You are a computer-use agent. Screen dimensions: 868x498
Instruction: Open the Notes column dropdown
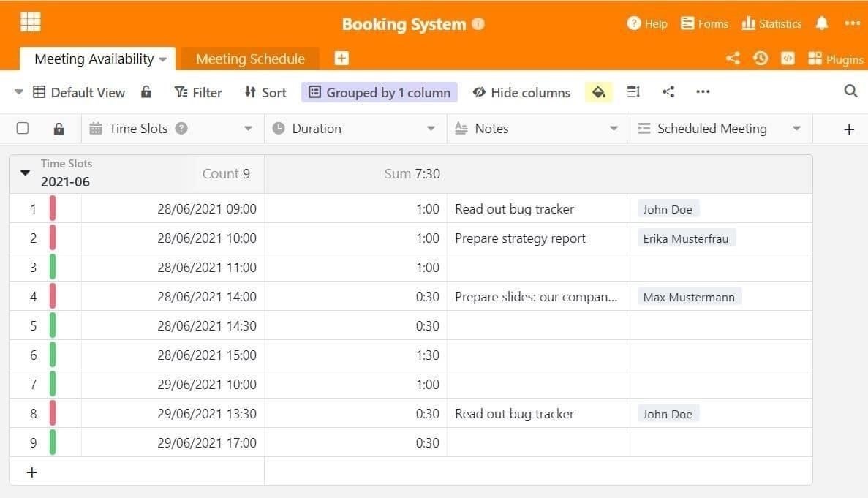click(614, 129)
